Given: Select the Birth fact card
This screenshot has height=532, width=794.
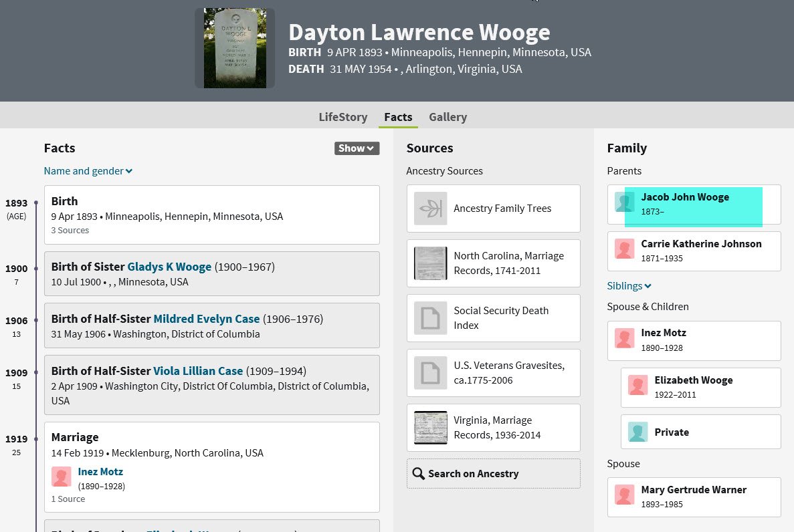Looking at the screenshot, I should pyautogui.click(x=211, y=215).
